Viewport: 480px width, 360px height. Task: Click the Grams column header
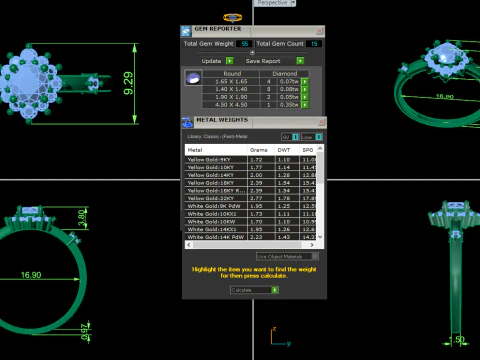click(x=261, y=150)
